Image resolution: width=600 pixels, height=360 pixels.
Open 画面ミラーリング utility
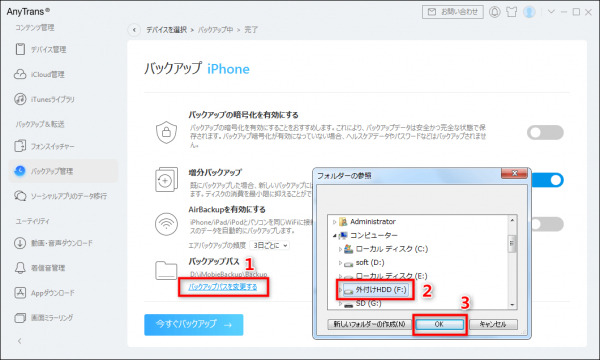click(44, 318)
